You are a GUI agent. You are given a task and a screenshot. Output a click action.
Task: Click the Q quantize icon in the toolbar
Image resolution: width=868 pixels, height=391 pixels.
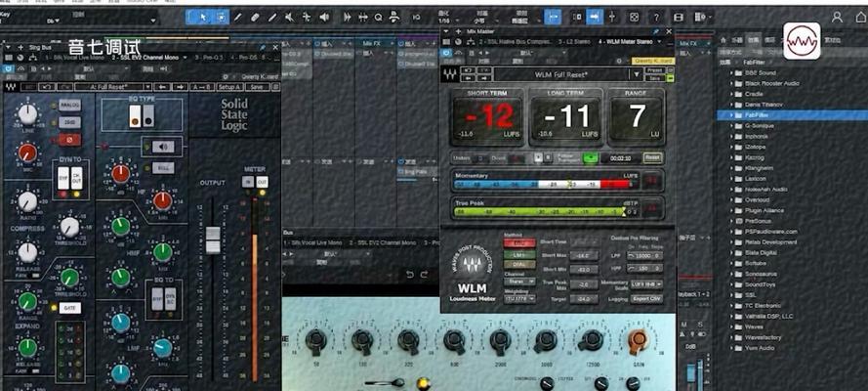378,18
